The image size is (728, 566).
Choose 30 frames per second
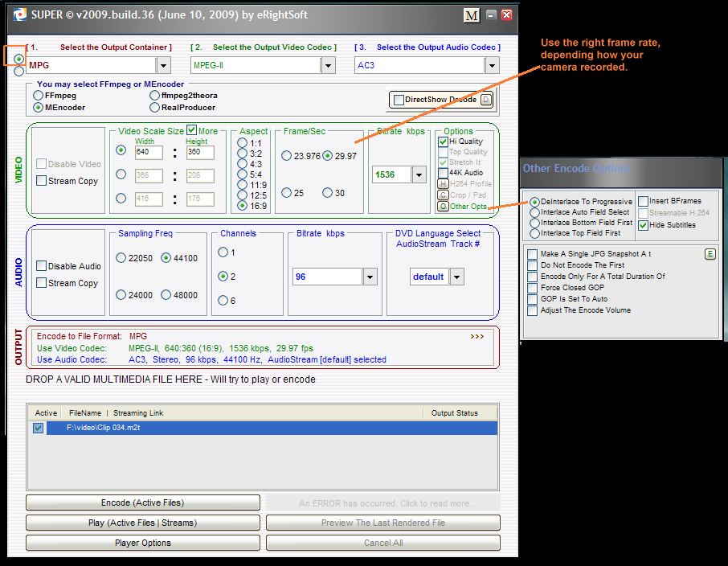328,192
